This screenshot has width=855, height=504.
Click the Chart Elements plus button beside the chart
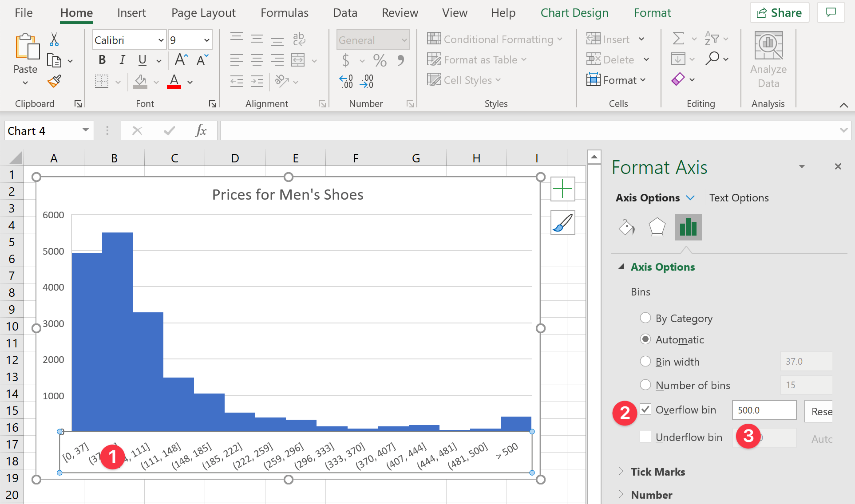tap(562, 189)
